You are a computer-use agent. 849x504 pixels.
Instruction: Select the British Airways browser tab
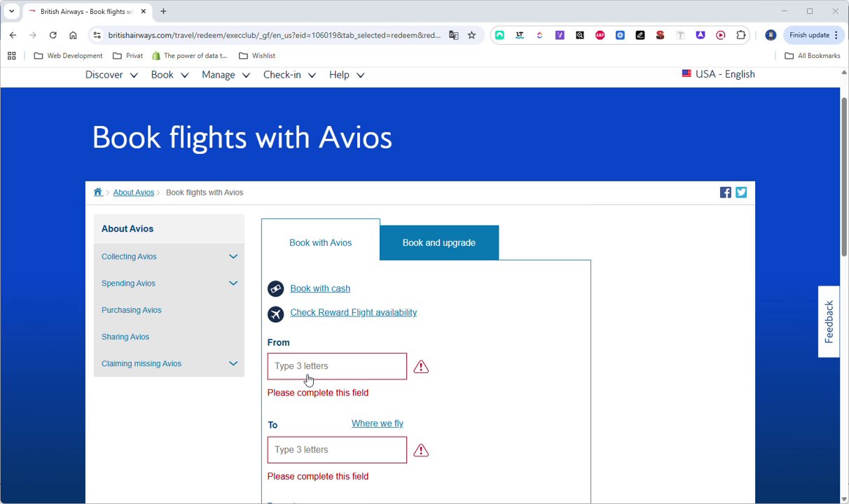(x=88, y=11)
